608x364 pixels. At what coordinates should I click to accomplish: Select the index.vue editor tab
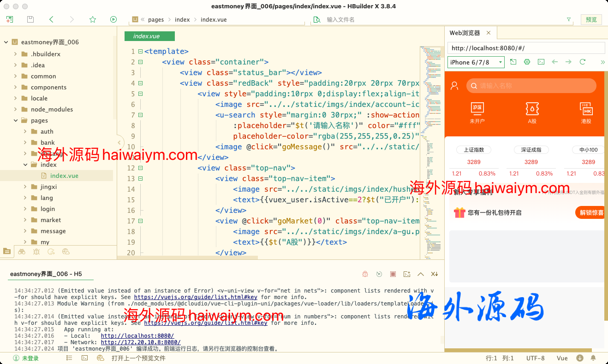[147, 36]
